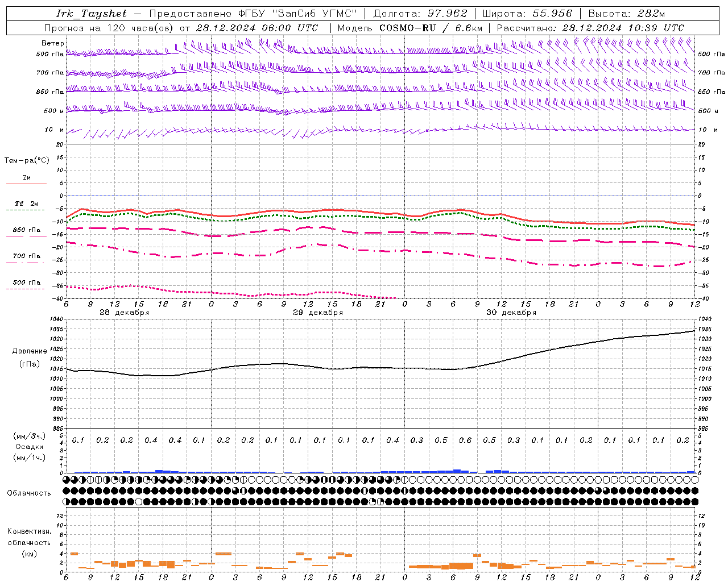The width and height of the screenshot is (728, 582).
Task: Select the provider text ФГБУ "ЗапСиб УГМС"
Action: point(299,14)
